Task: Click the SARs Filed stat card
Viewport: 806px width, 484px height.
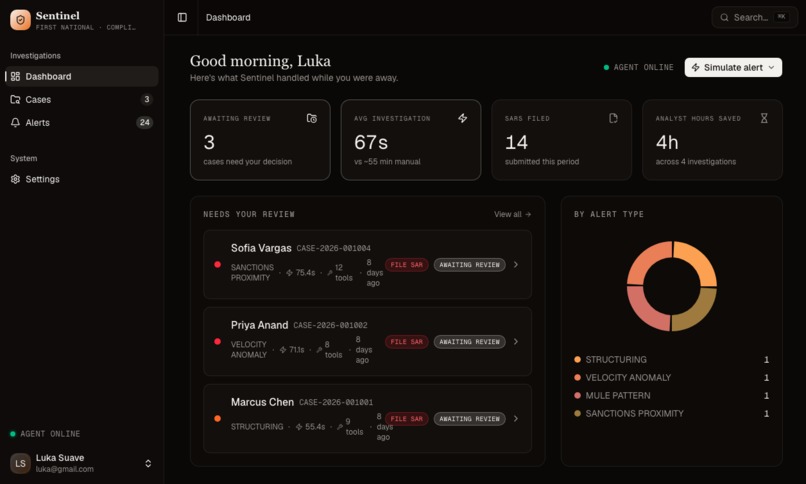Action: click(561, 140)
